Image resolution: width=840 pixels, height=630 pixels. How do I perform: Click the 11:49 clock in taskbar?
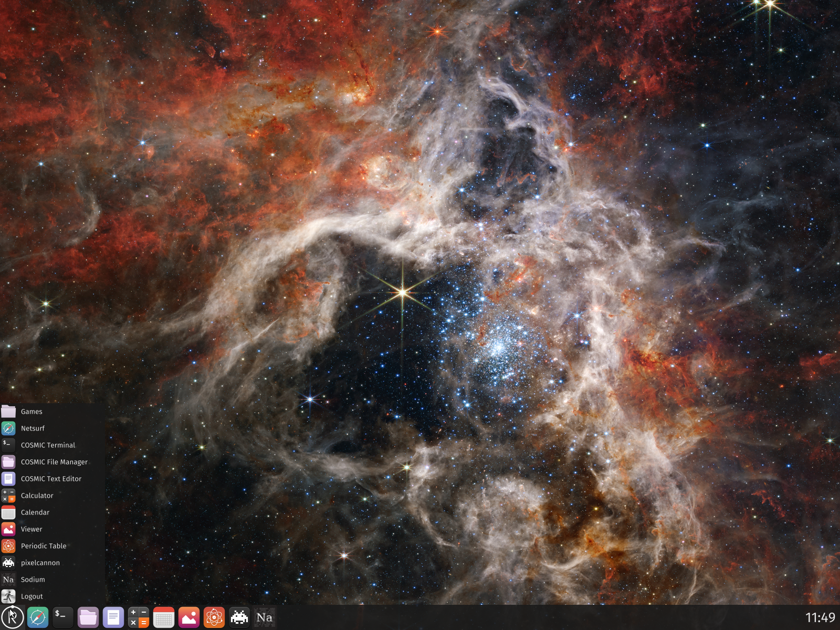pyautogui.click(x=820, y=617)
